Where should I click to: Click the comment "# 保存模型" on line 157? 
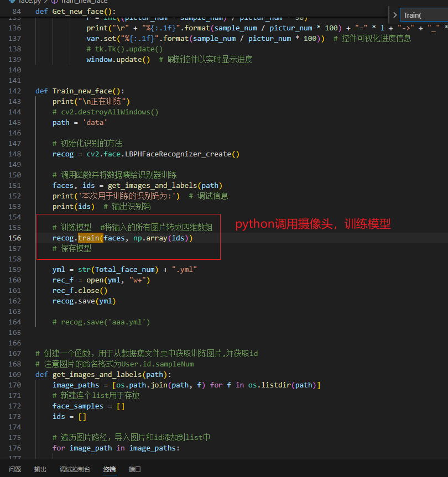[x=72, y=249]
